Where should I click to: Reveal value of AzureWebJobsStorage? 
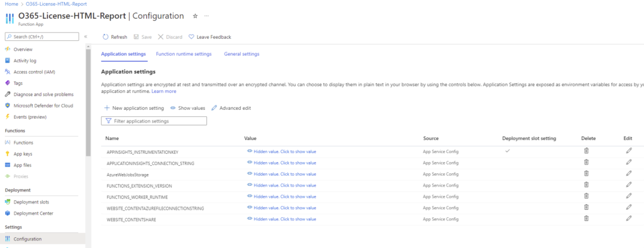click(x=281, y=174)
